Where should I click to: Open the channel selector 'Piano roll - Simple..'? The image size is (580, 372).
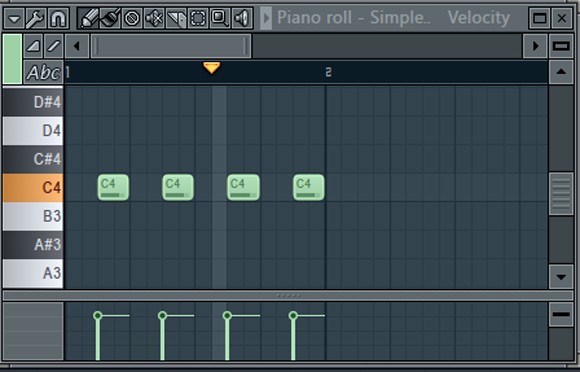(354, 18)
